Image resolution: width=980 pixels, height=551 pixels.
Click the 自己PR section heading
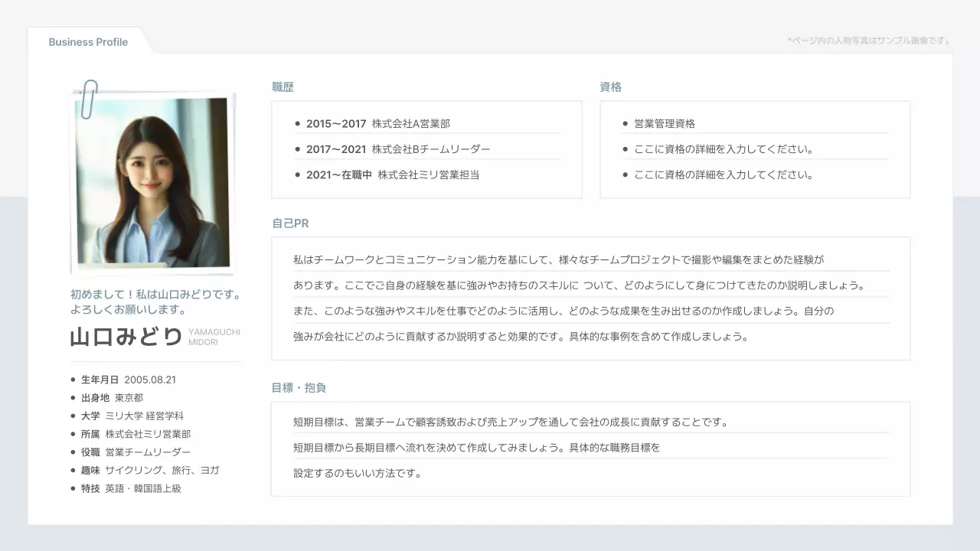click(x=289, y=223)
